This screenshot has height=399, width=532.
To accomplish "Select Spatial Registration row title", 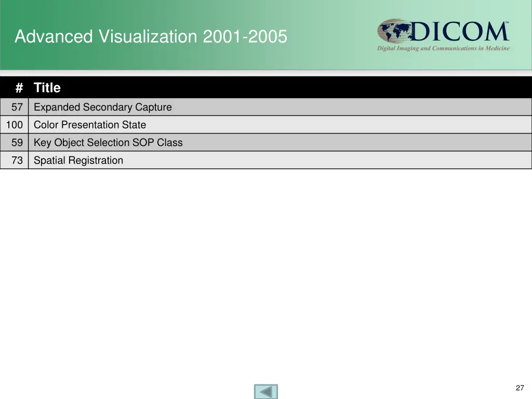I will (78, 161).
